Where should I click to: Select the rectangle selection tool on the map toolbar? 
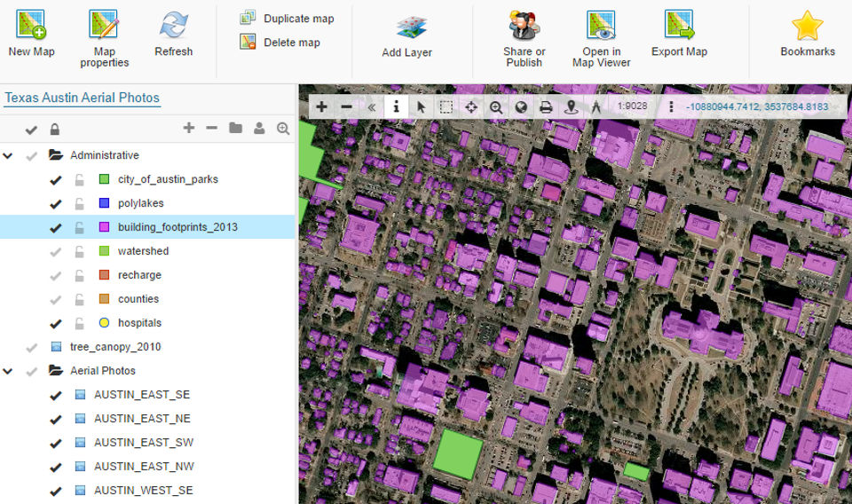click(x=446, y=106)
